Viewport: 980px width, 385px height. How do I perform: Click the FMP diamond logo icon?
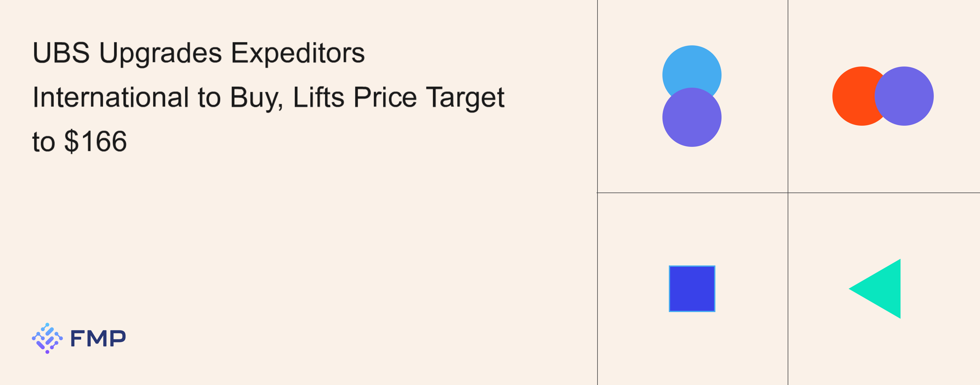pyautogui.click(x=47, y=338)
